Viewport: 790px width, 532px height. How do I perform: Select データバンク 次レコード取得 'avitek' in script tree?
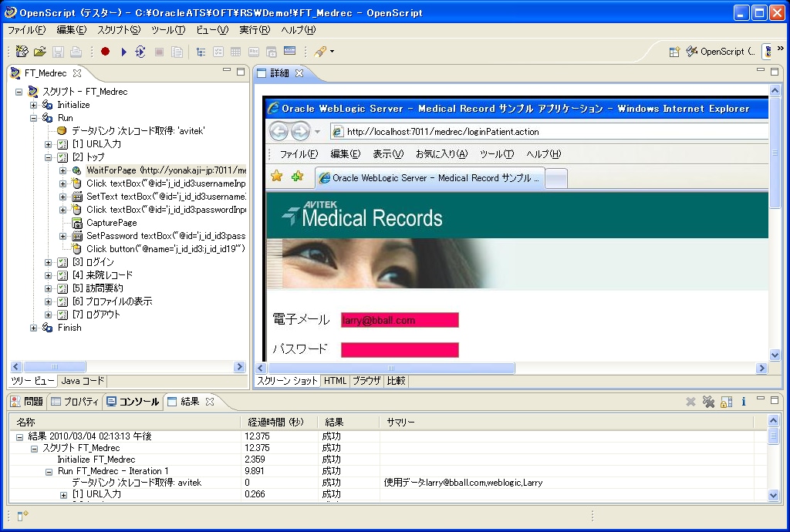[137, 131]
